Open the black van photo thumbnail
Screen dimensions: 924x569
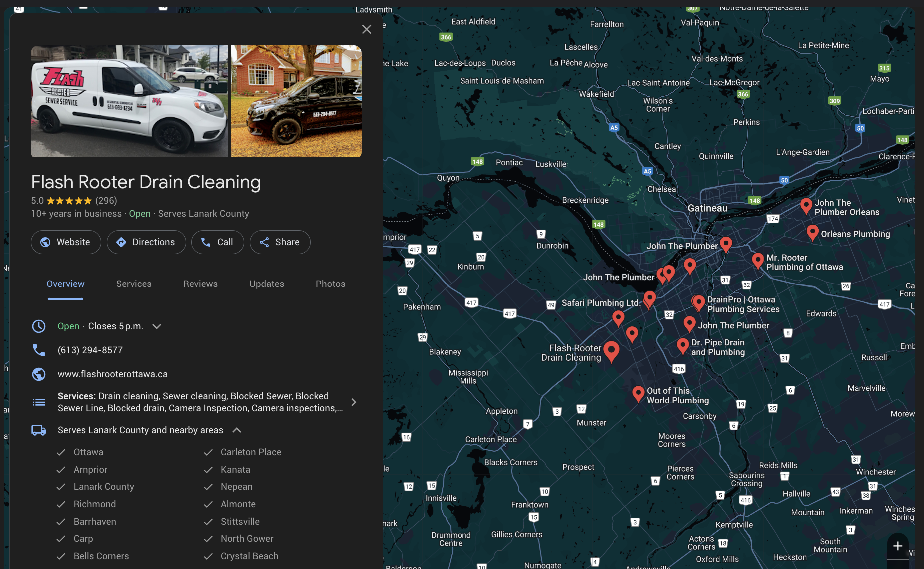(x=296, y=101)
